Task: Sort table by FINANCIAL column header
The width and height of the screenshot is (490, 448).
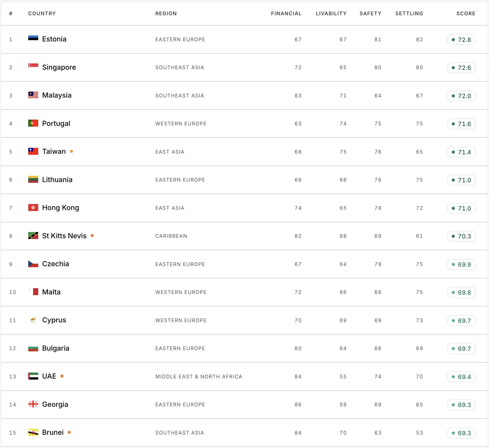Action: (286, 13)
